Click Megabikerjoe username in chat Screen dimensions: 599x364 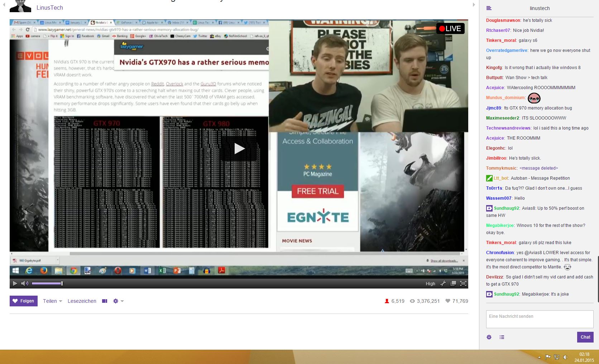[500, 225]
